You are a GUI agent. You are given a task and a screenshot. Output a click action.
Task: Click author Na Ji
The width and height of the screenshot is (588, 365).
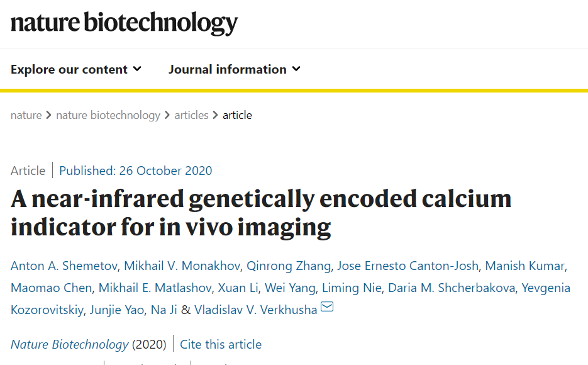164,310
